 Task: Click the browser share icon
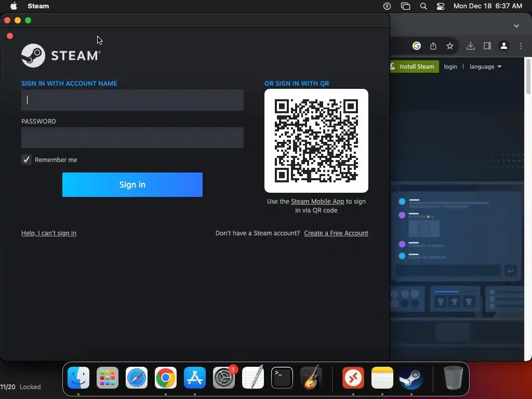433,46
